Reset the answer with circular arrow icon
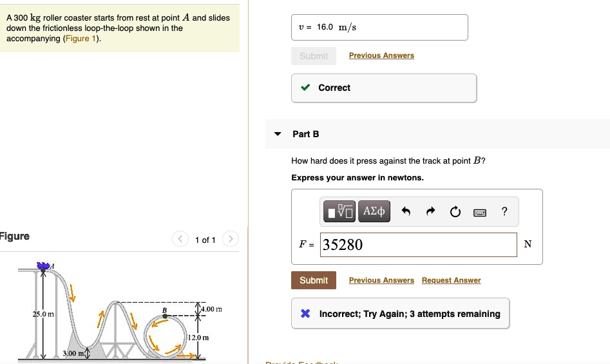Viewport: 610px width, 364px height. [x=455, y=211]
